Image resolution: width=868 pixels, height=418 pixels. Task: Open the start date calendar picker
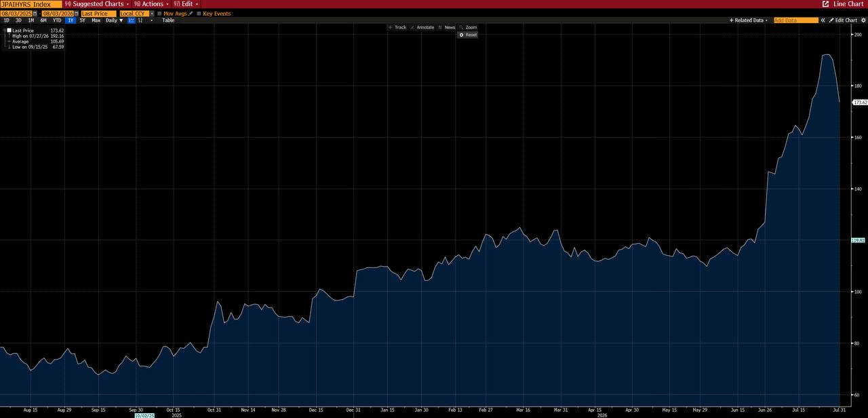35,14
